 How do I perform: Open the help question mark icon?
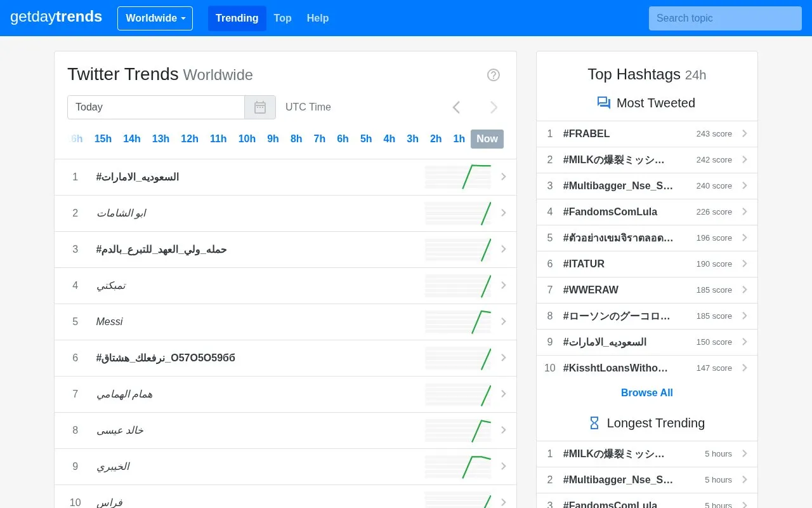pos(494,75)
